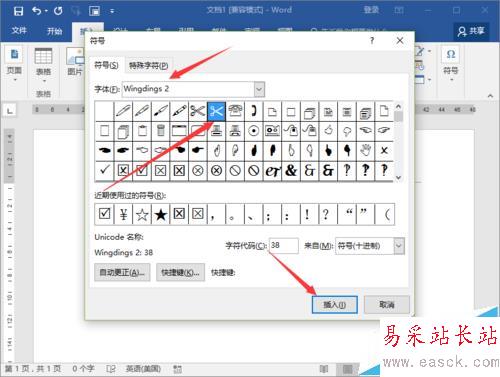Select the recent colon symbol
The width and height of the screenshot is (500, 377).
point(291,214)
